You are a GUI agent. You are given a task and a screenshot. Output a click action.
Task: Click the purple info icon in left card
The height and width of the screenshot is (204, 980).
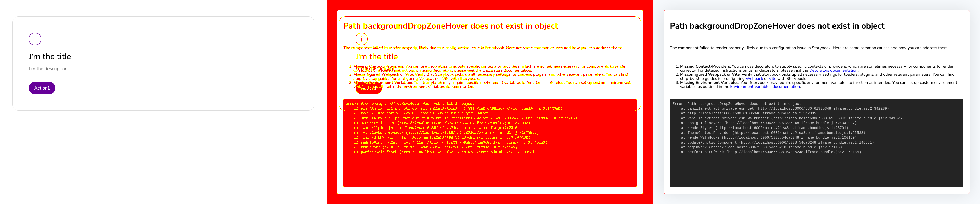(35, 39)
